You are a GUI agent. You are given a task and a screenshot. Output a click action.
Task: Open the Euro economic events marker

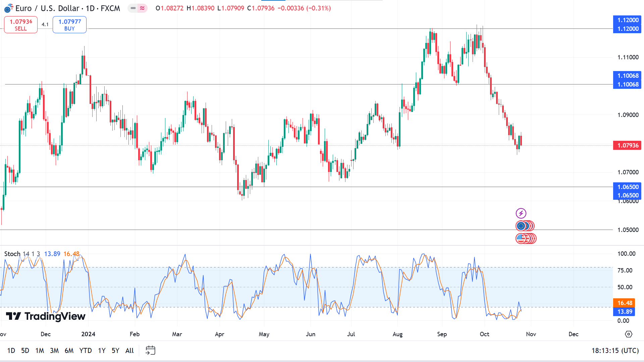click(521, 226)
